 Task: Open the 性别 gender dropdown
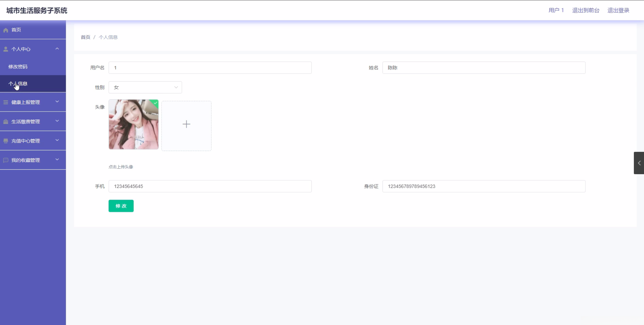point(145,87)
